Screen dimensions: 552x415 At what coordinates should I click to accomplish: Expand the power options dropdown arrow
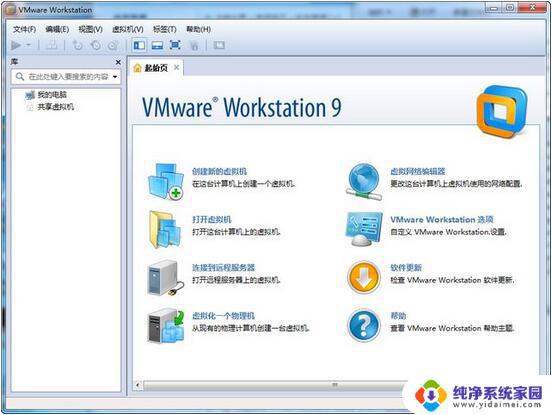(x=29, y=45)
